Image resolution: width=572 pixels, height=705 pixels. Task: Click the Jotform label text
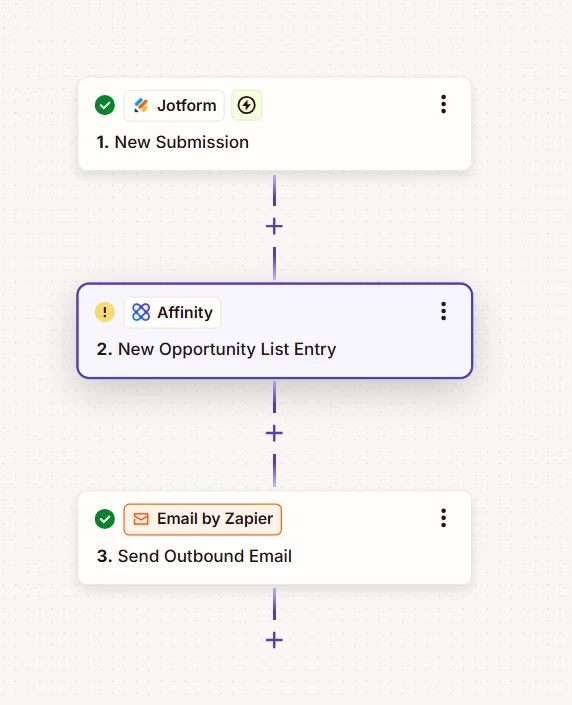(187, 106)
